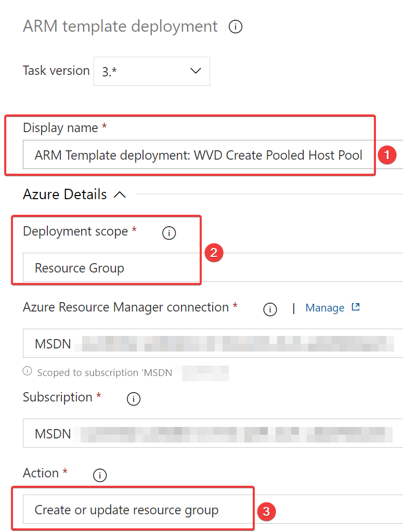Image resolution: width=403 pixels, height=532 pixels.
Task: Open Action dropdown showing Create or update
Action: [x=135, y=510]
